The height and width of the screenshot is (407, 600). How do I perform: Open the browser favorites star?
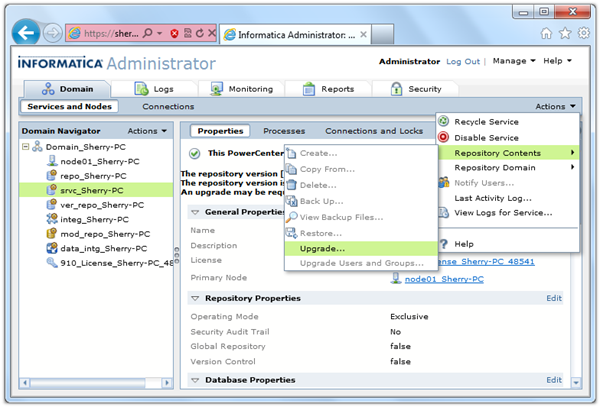565,34
